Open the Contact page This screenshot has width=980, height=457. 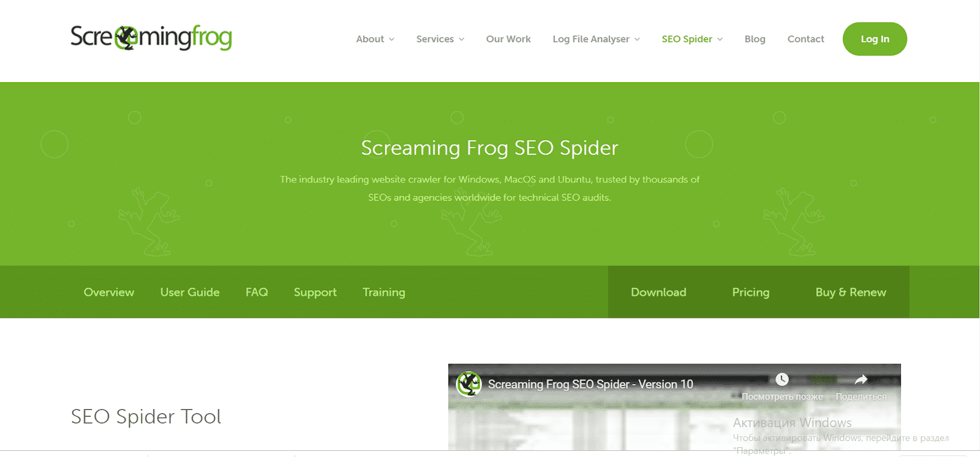pyautogui.click(x=806, y=39)
